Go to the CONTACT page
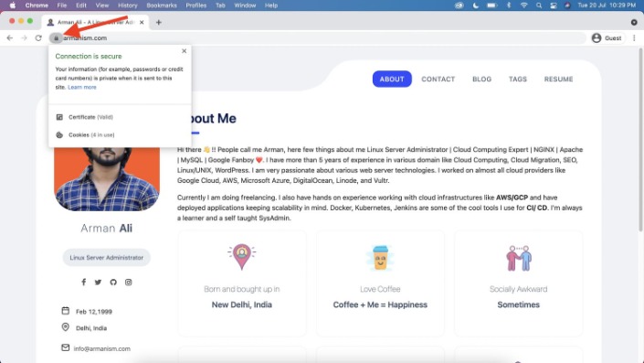This screenshot has width=644, height=363. pyautogui.click(x=438, y=79)
